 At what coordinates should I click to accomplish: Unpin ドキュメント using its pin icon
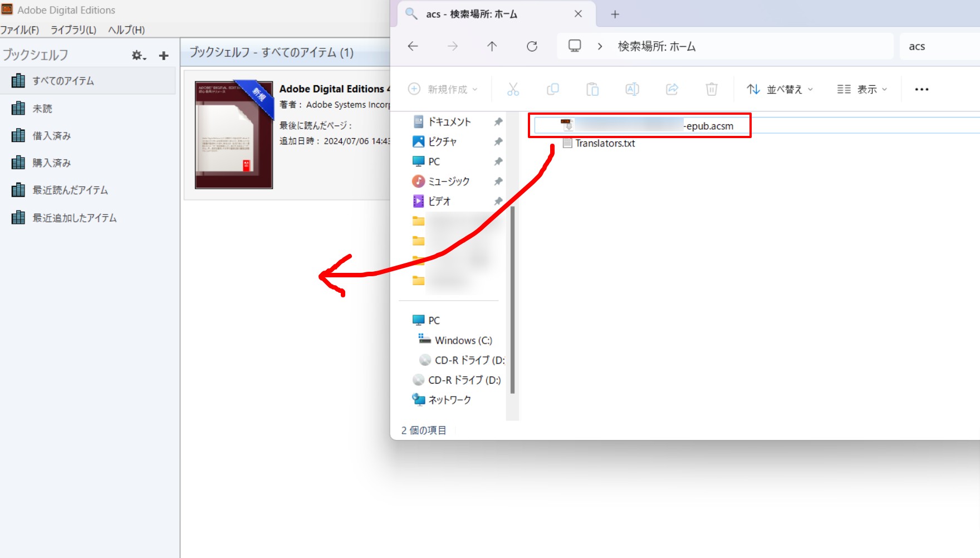498,121
